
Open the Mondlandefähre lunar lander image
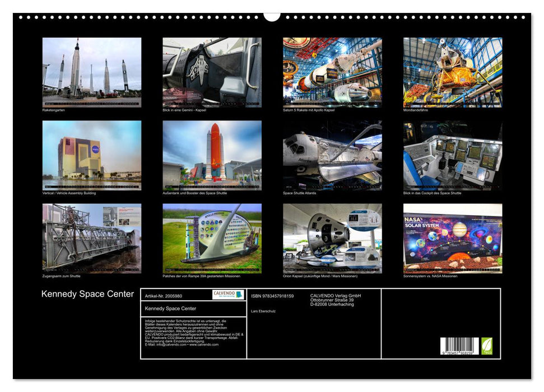click(x=453, y=71)
